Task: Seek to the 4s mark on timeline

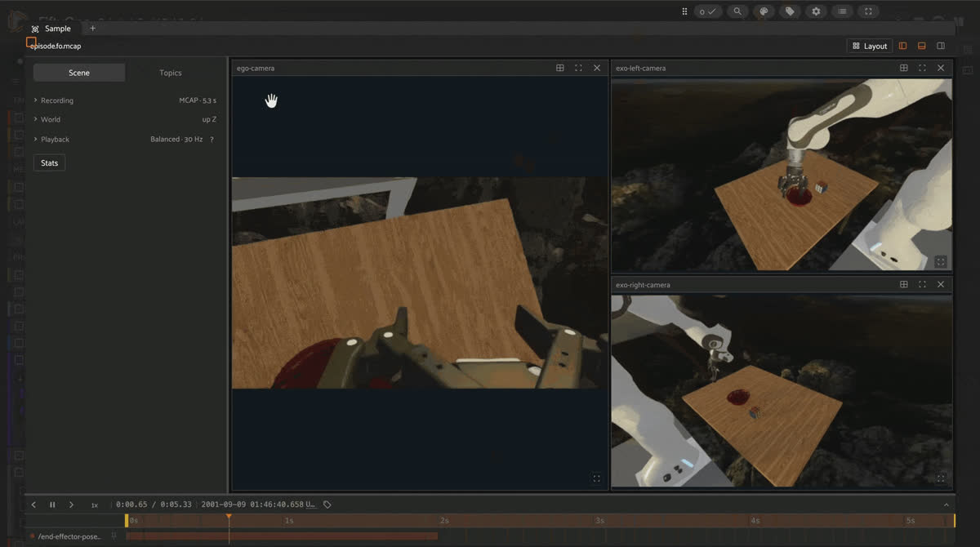Action: (755, 520)
